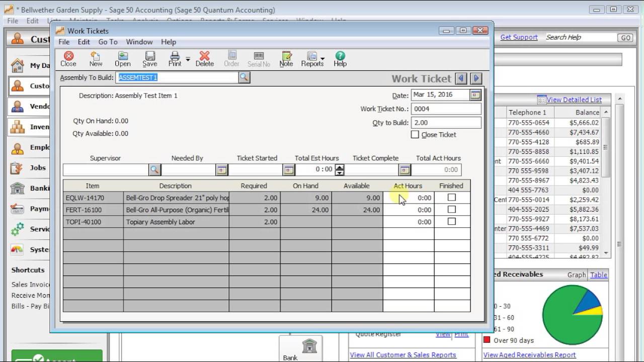This screenshot has width=644, height=362.
Task: Open the Go To menu
Action: point(108,42)
